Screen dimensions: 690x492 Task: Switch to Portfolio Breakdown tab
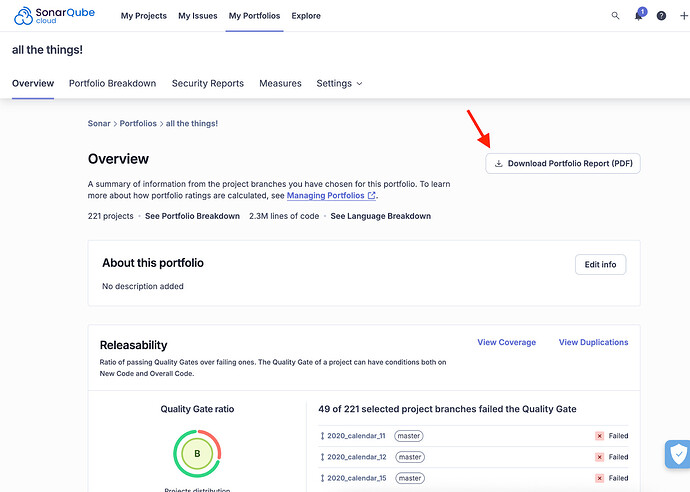[x=112, y=83]
